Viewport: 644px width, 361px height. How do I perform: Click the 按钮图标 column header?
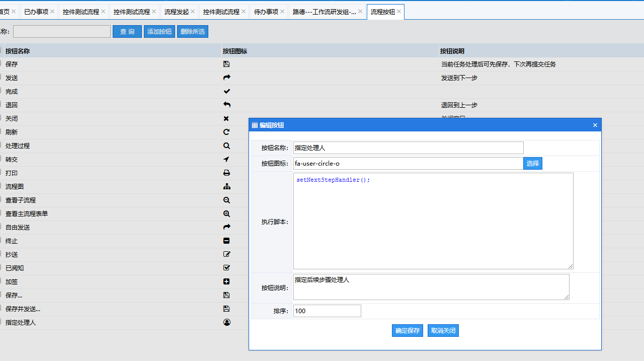pyautogui.click(x=235, y=51)
